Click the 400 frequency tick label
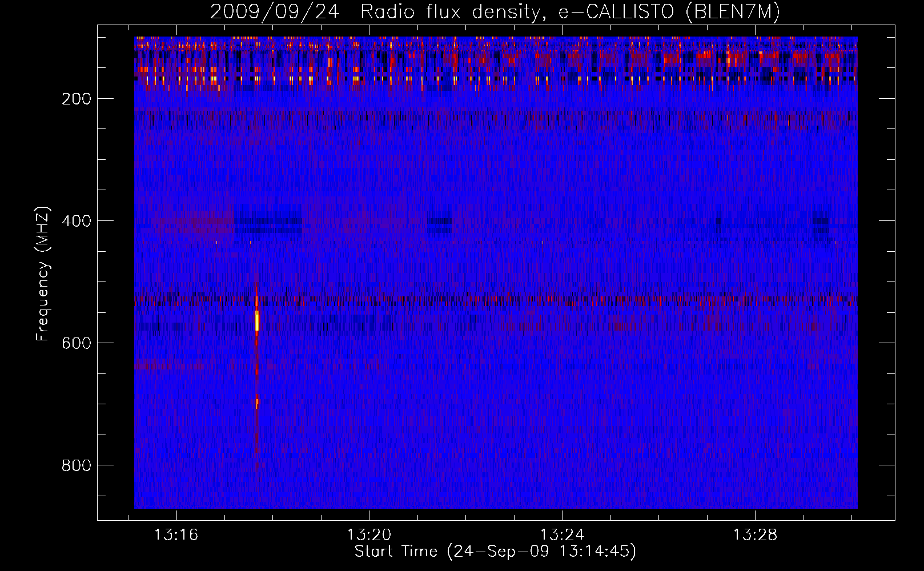This screenshot has height=571, width=924. click(77, 221)
